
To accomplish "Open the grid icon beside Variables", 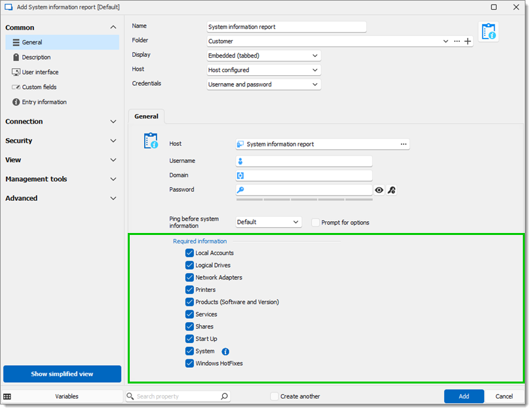I will point(7,397).
